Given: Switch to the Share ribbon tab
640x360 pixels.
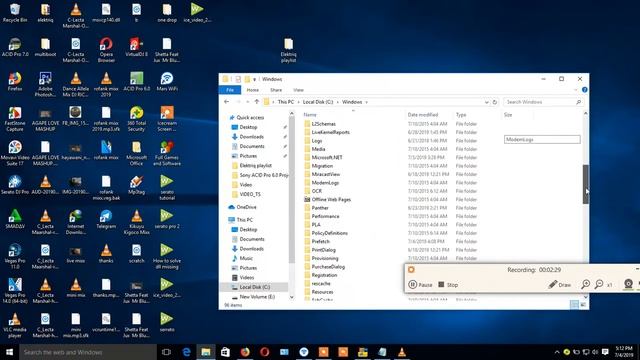Looking at the screenshot, I should [x=276, y=90].
